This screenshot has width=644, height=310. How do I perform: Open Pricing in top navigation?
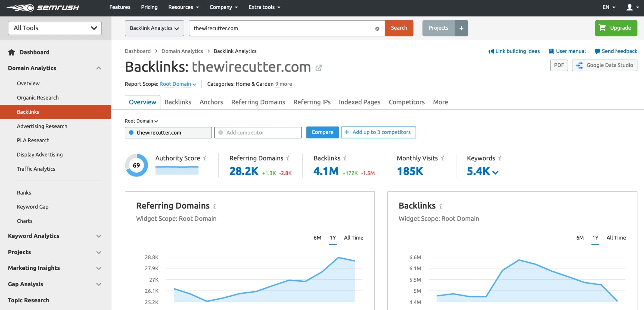[x=149, y=7]
